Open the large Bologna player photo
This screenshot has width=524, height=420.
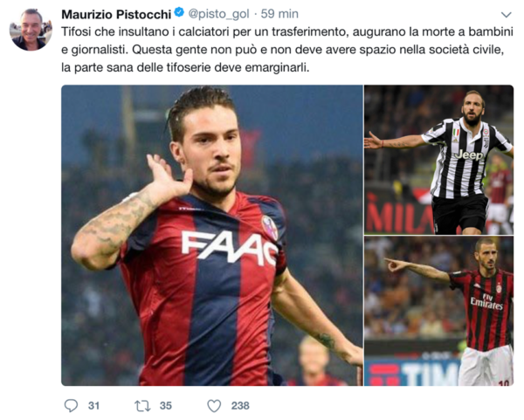tap(212, 235)
